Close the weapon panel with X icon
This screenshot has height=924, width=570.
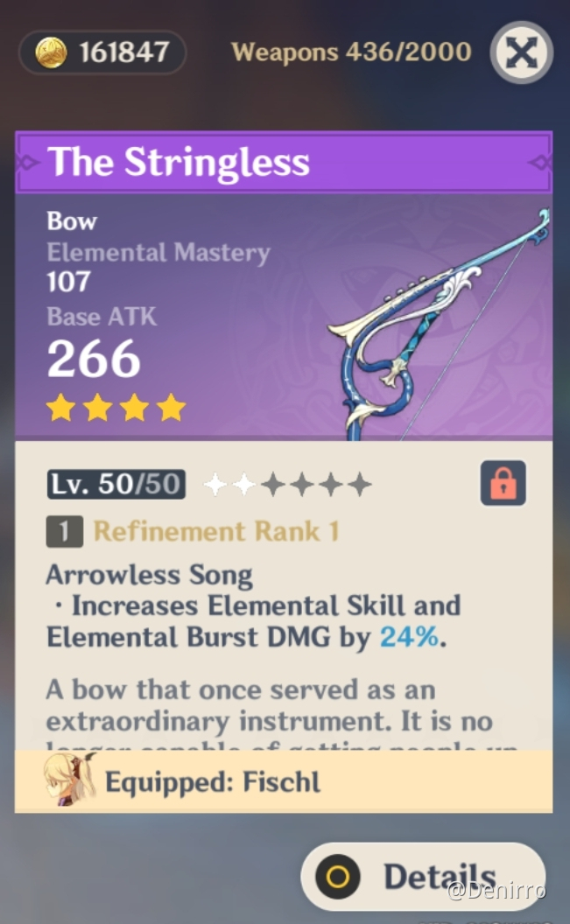pyautogui.click(x=521, y=52)
